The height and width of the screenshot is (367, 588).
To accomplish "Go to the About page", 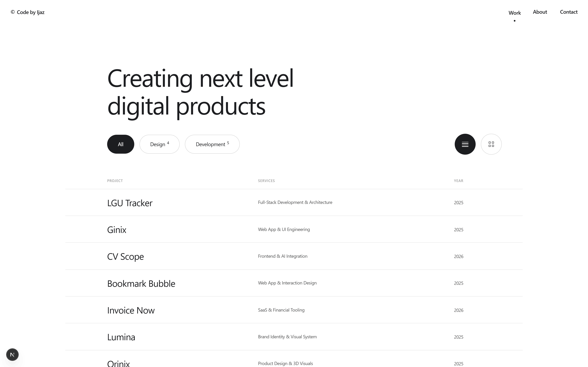I will pyautogui.click(x=540, y=12).
